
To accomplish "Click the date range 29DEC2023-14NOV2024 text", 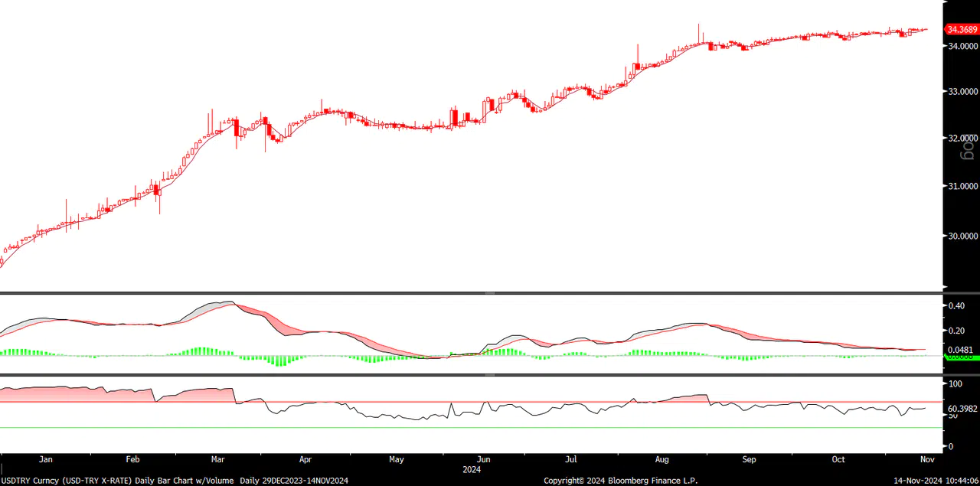I will tap(305, 481).
